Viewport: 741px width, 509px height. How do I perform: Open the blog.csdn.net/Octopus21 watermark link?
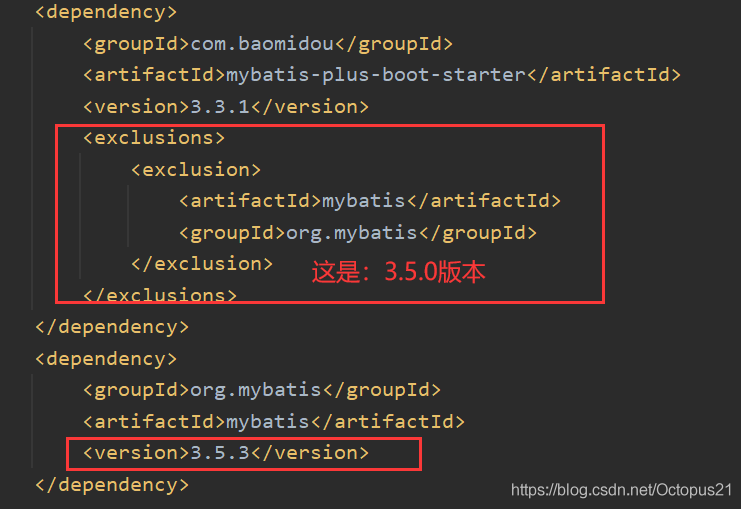(620, 490)
